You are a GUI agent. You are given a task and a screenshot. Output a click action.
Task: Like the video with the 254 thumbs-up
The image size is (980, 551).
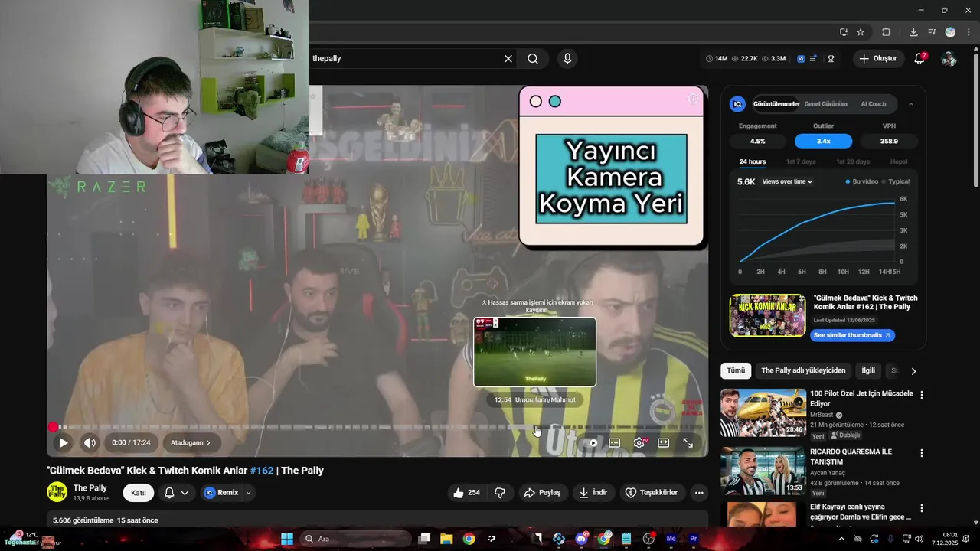(x=467, y=493)
